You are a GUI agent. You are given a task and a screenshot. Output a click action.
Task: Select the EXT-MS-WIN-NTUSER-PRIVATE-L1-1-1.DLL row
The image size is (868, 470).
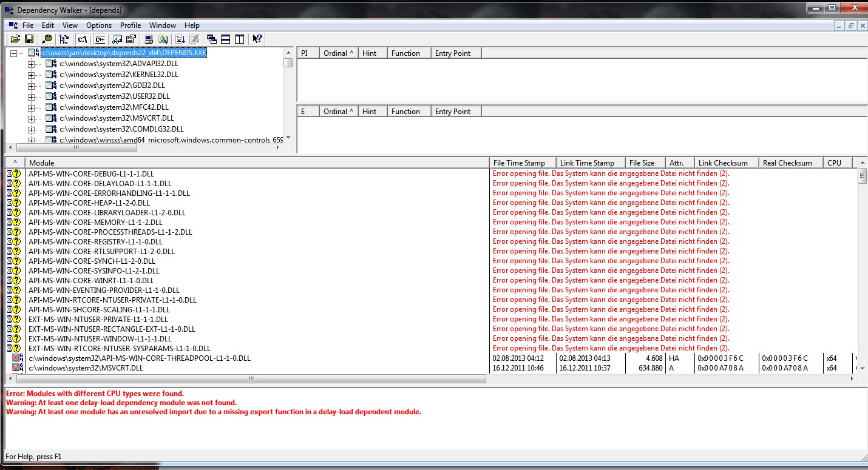click(x=432, y=320)
